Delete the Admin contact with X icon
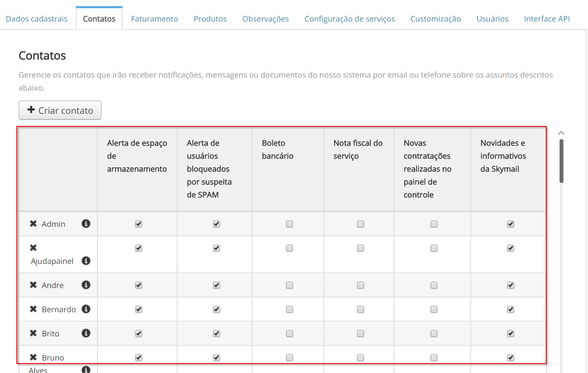Screen dimensions: 588x373 click(33, 224)
